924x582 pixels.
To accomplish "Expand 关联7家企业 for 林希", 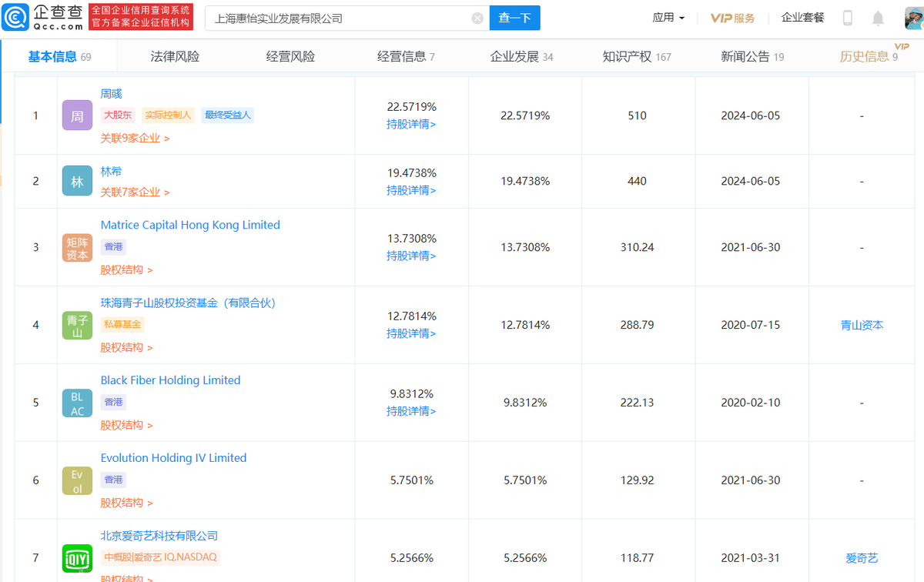I will click(135, 192).
